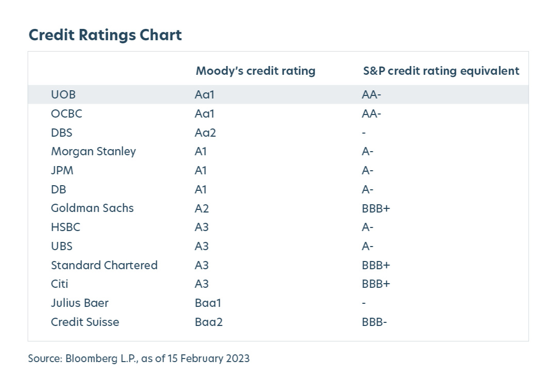Select the Goldman Sachs row label
This screenshot has width=557, height=392.
[x=92, y=208]
